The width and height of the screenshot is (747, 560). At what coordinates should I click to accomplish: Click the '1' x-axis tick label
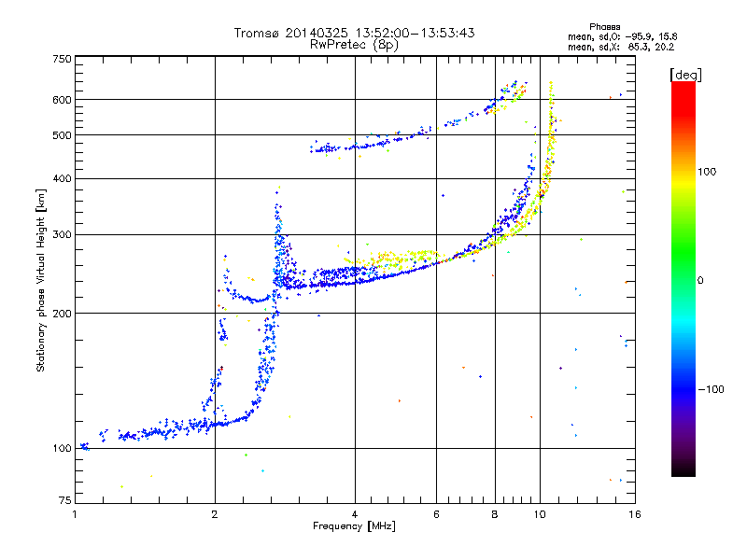coord(75,514)
